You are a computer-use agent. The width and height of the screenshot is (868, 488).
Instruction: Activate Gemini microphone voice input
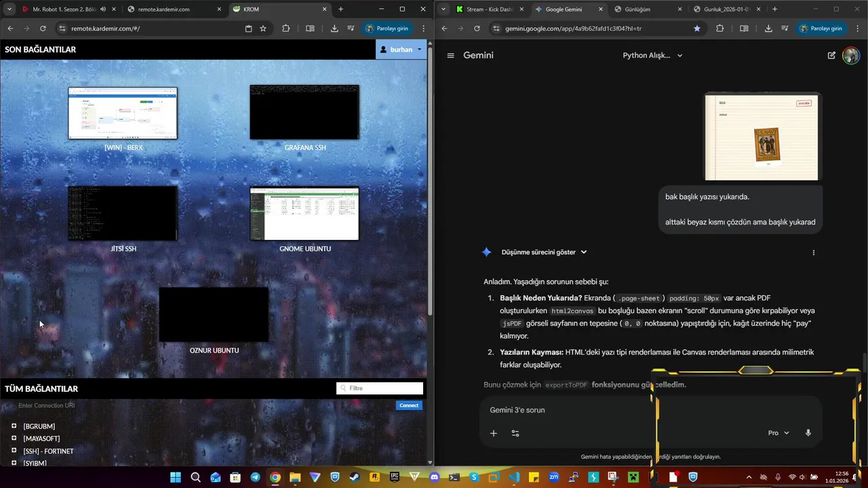pos(808,433)
